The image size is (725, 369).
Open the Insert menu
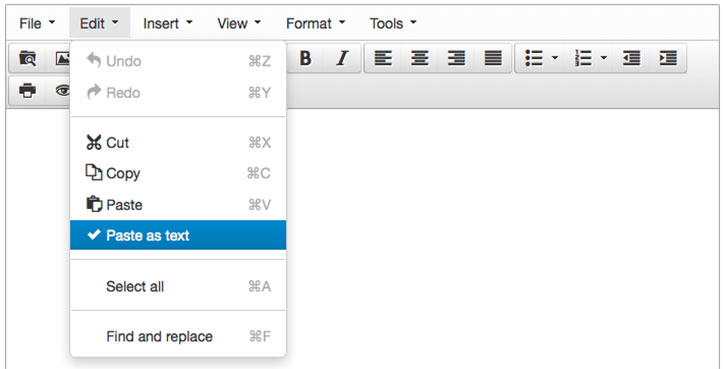coord(167,23)
